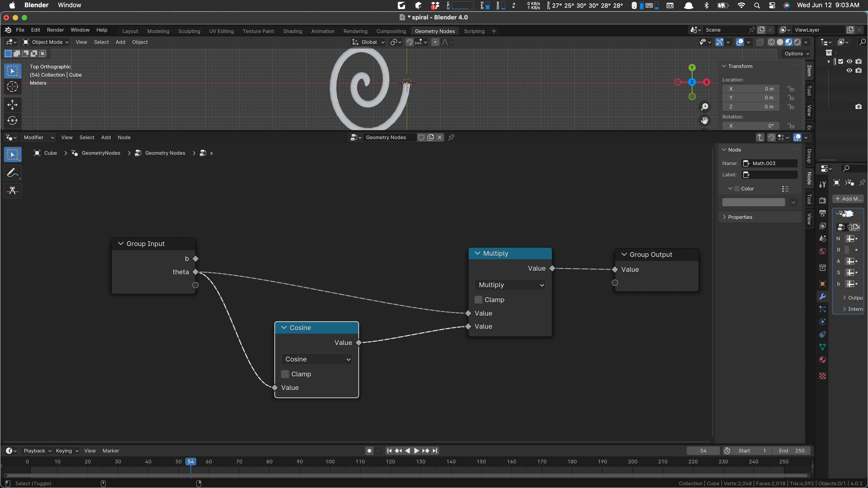This screenshot has height=488, width=868.
Task: Open the Object Mode dropdown
Action: pyautogui.click(x=45, y=42)
